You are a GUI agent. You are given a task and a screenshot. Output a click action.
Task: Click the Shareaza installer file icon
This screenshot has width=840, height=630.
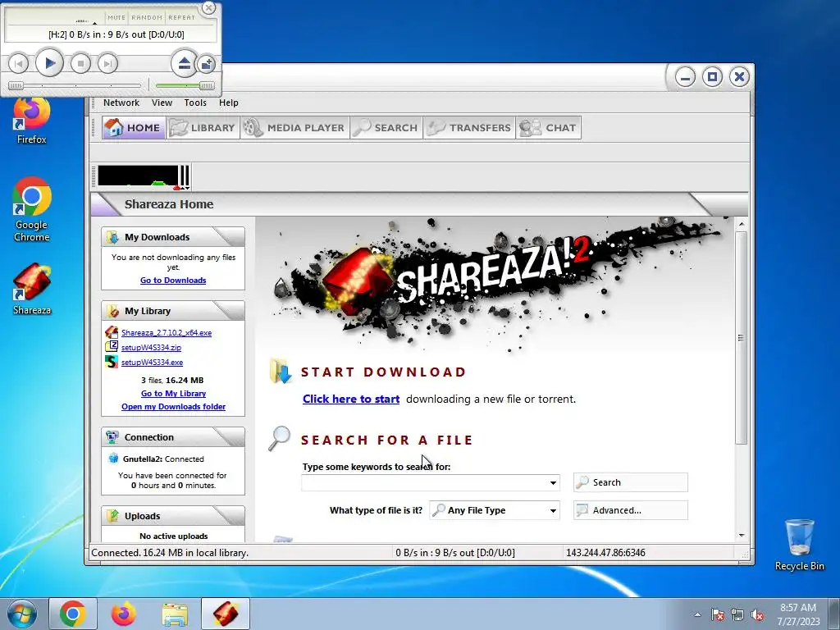[112, 332]
